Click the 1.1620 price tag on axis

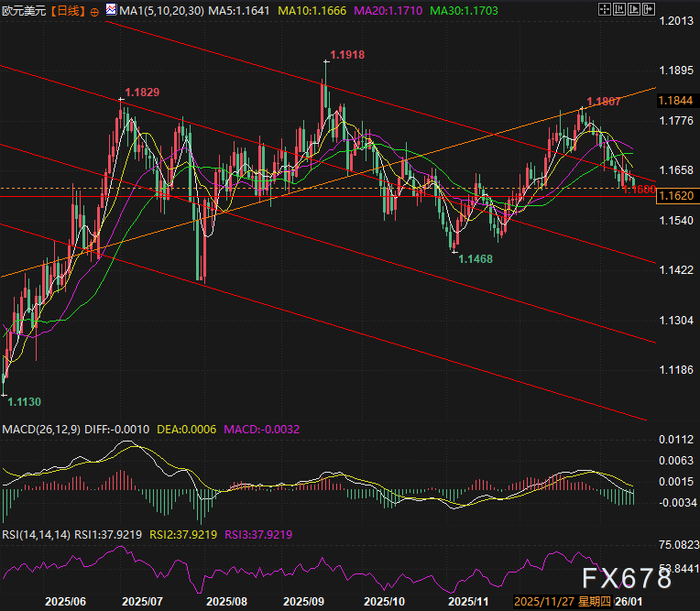coord(676,195)
